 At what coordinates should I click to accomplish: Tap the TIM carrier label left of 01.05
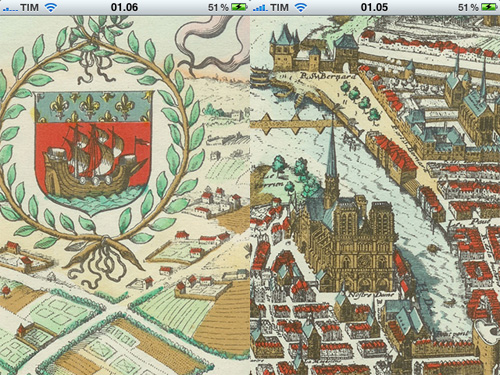(x=279, y=7)
